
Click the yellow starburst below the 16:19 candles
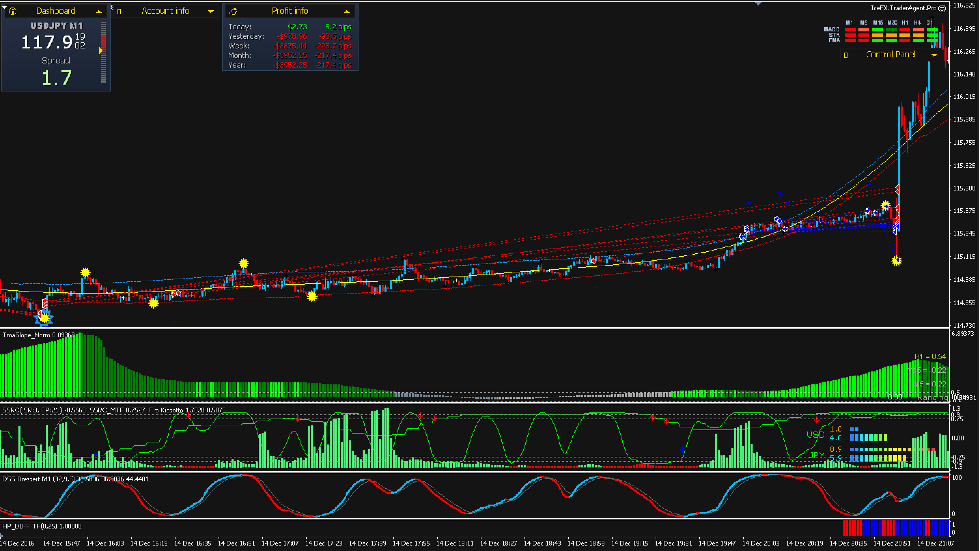coord(153,303)
